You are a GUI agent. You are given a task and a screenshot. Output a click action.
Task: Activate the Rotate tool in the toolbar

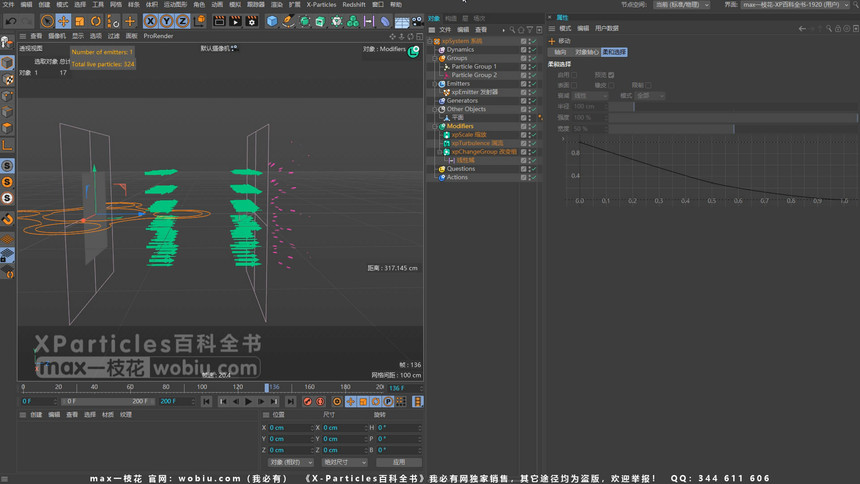pyautogui.click(x=96, y=21)
